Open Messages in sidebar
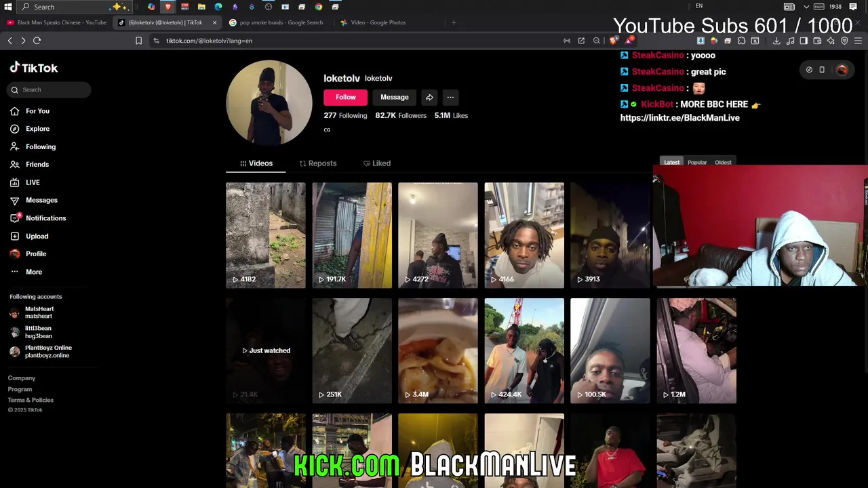 34,200
